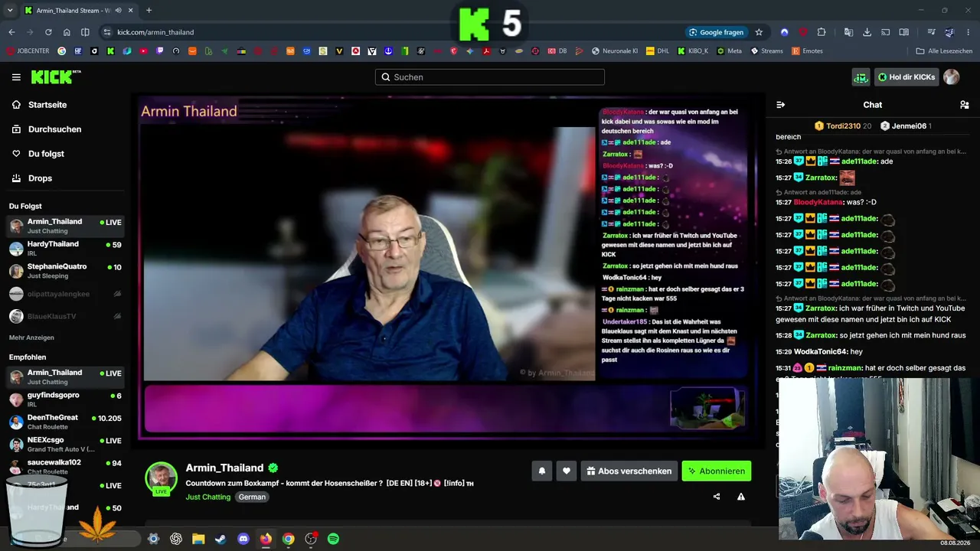Click the Jenmei06 top gifter entry

(x=905, y=126)
